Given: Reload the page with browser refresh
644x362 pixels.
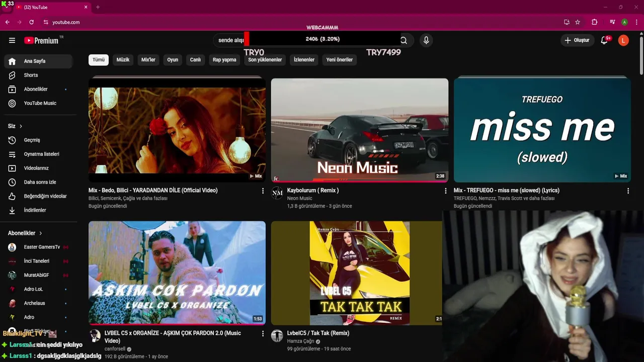Looking at the screenshot, I should [x=32, y=22].
